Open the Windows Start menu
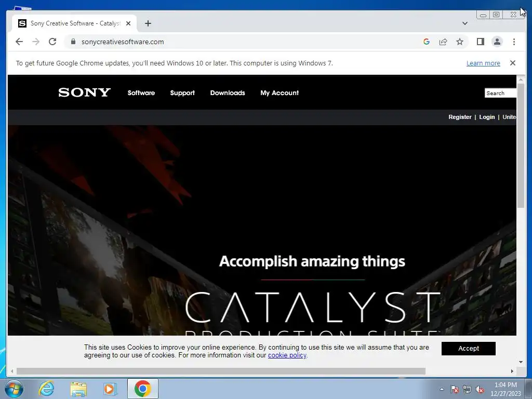532x399 pixels. 14,389
